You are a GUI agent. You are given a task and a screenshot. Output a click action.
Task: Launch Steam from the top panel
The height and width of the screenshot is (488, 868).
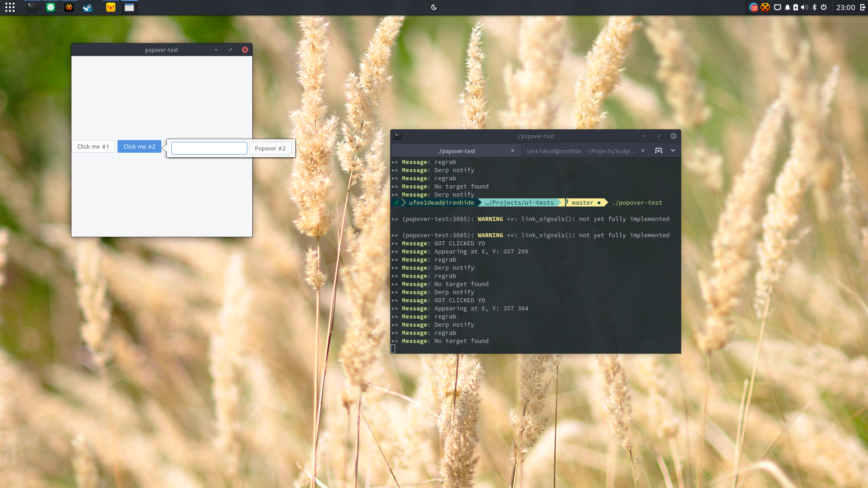point(87,7)
